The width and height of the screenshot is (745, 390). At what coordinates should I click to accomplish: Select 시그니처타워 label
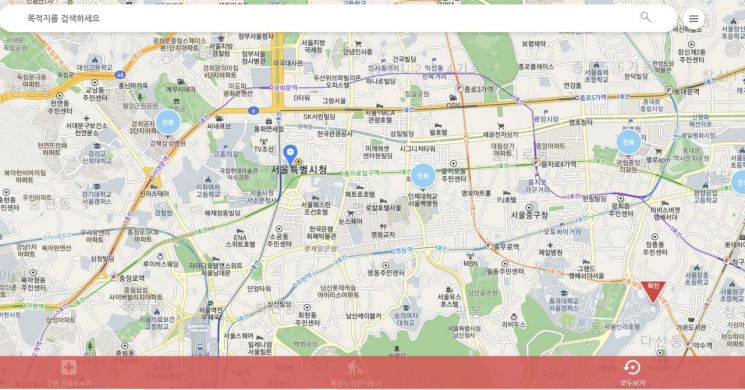(x=417, y=149)
